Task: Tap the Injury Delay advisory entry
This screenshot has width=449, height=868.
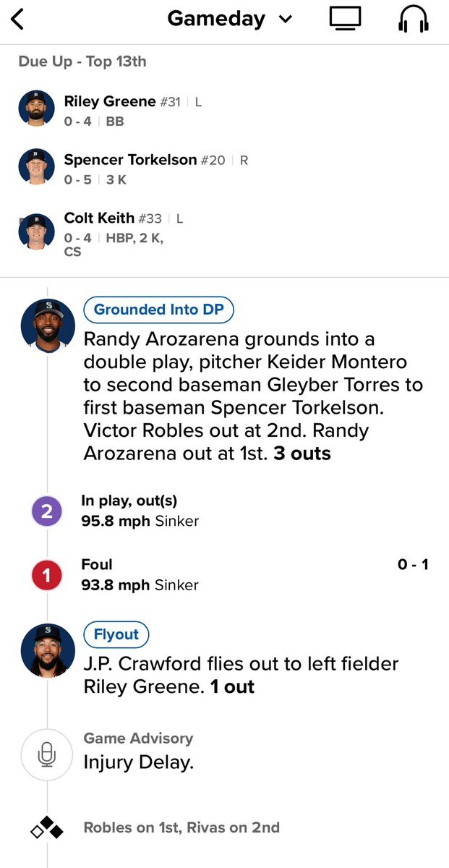Action: [x=139, y=762]
